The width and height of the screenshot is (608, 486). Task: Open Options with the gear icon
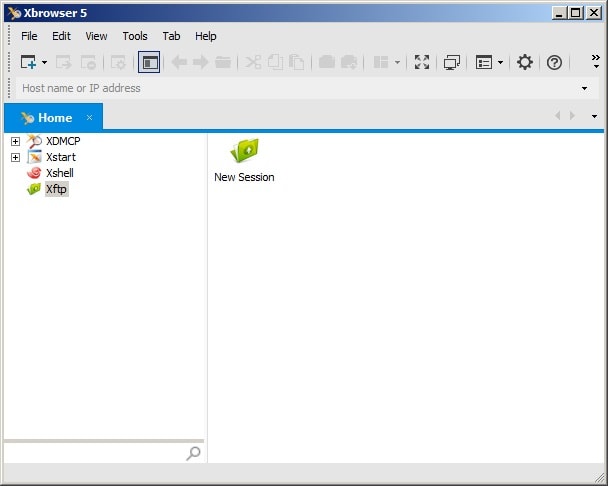(x=525, y=62)
